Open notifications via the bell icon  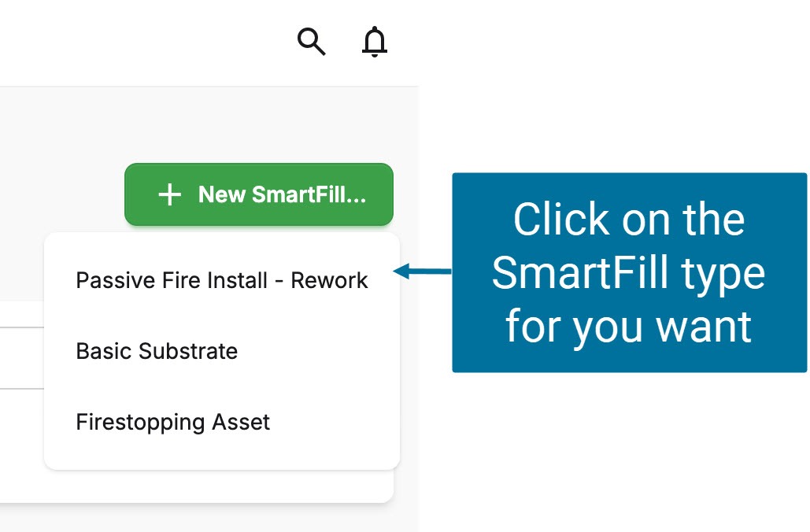coord(375,42)
